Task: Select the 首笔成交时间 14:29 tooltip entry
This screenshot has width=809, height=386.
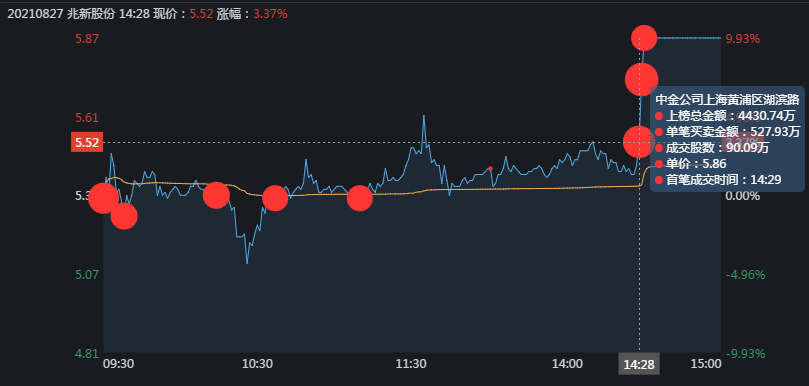Action: (x=718, y=180)
